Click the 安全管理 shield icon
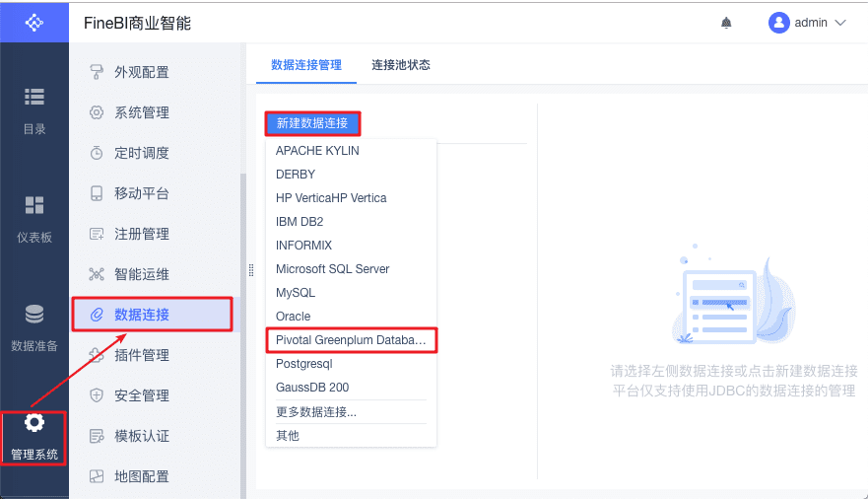 pos(97,395)
